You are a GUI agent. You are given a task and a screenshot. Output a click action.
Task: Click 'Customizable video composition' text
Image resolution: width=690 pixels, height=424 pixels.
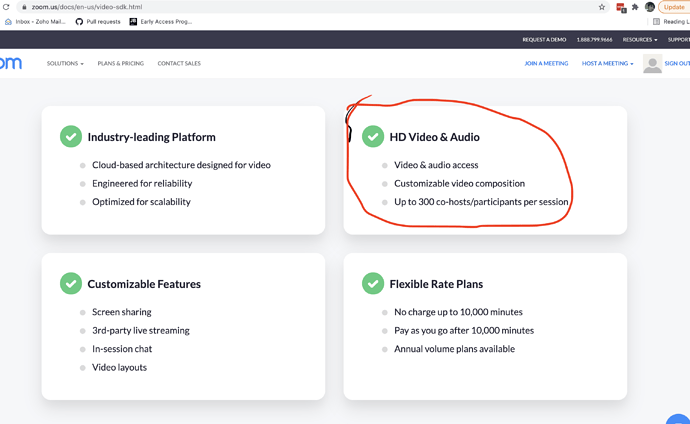(459, 183)
